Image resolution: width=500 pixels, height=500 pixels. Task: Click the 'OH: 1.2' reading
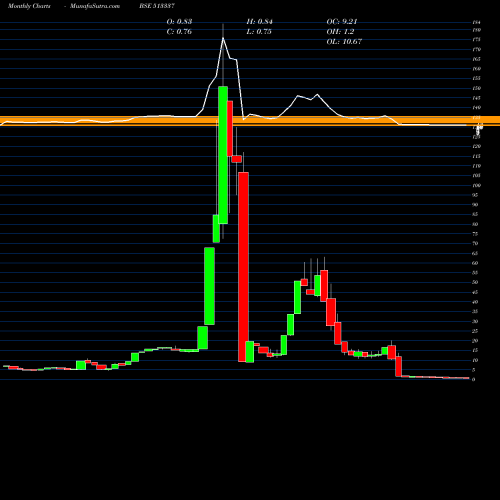pos(340,32)
